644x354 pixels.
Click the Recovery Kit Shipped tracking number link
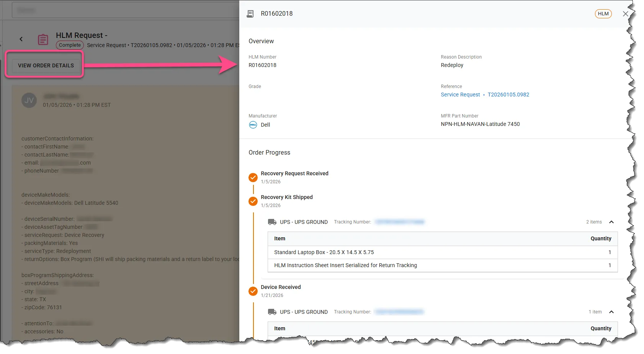click(400, 222)
